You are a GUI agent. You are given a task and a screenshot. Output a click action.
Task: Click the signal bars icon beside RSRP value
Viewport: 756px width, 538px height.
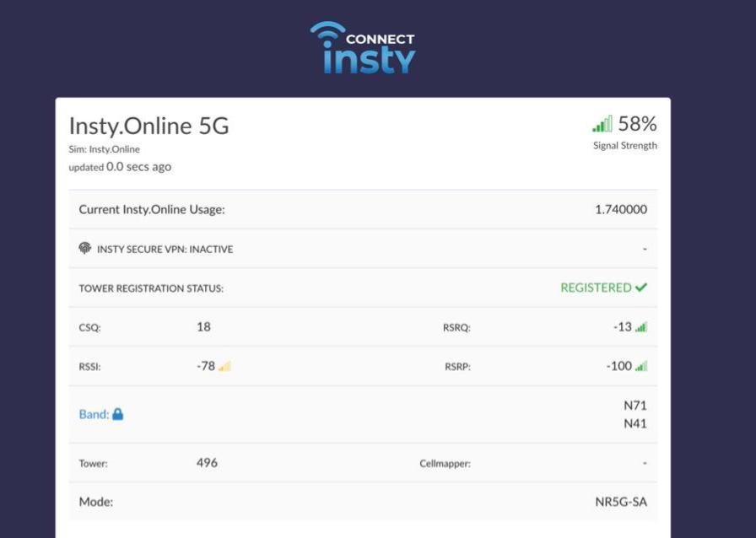[641, 367]
